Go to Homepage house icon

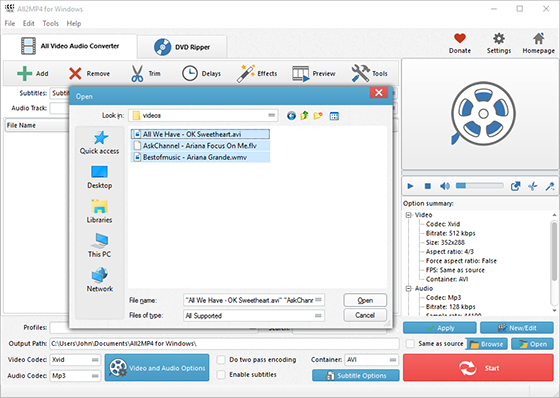tap(539, 43)
